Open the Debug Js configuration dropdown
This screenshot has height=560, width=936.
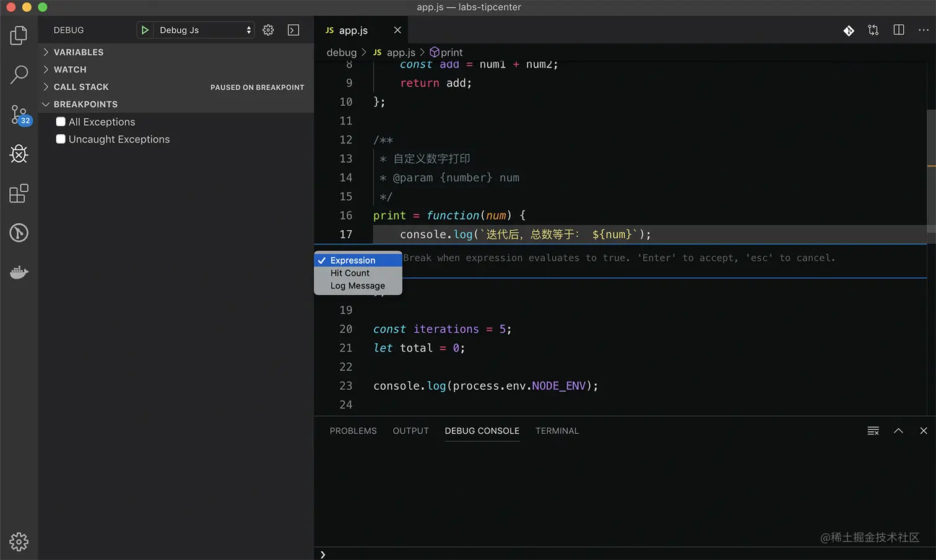[204, 30]
